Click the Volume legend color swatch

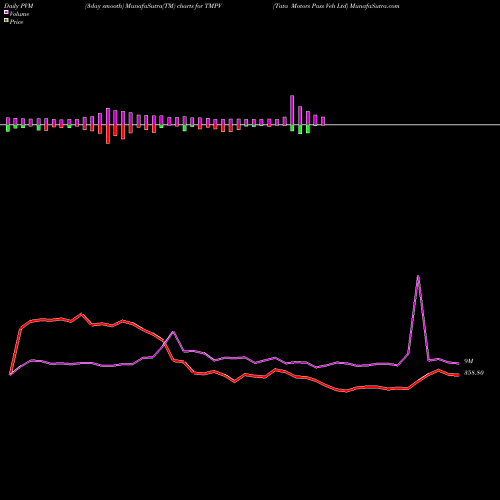pyautogui.click(x=6, y=12)
